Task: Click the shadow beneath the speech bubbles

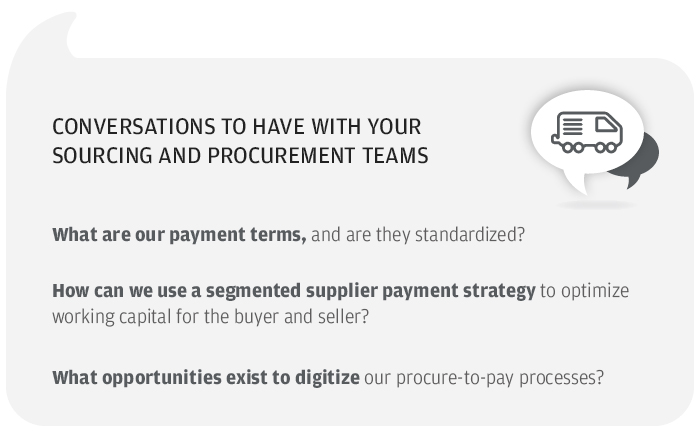Action: tap(596, 205)
